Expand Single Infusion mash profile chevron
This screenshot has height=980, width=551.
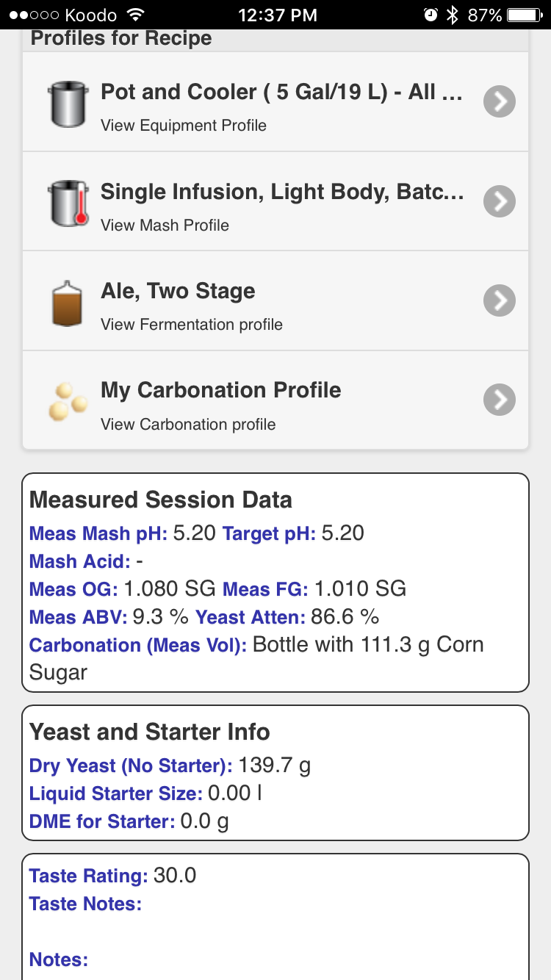tap(500, 201)
